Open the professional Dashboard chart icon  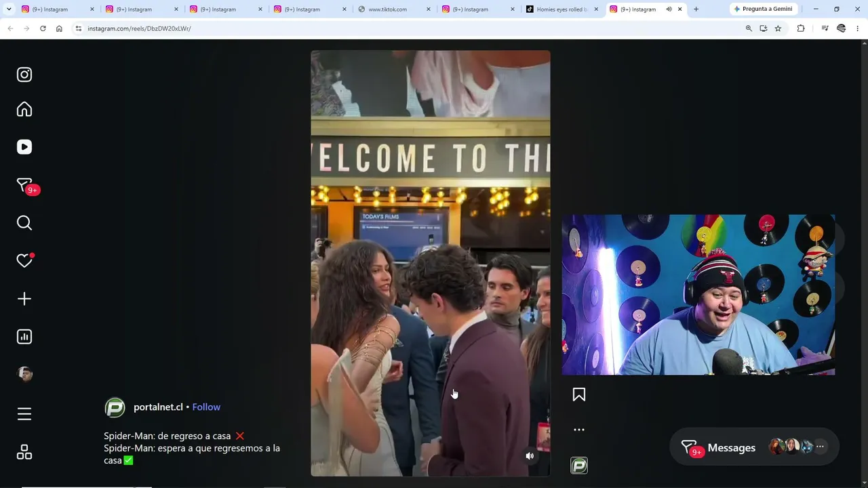coord(24,337)
